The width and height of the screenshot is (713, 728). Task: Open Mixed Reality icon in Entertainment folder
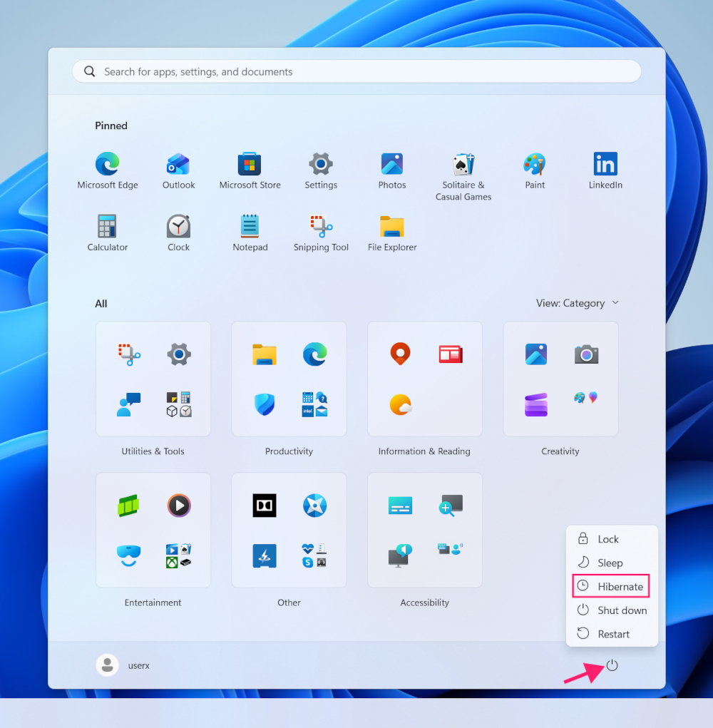click(x=128, y=555)
